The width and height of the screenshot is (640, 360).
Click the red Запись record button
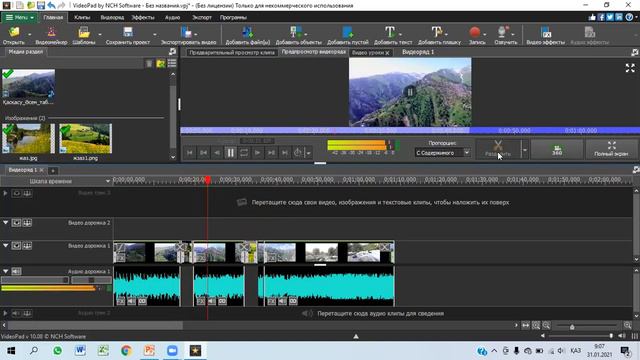[x=477, y=36]
